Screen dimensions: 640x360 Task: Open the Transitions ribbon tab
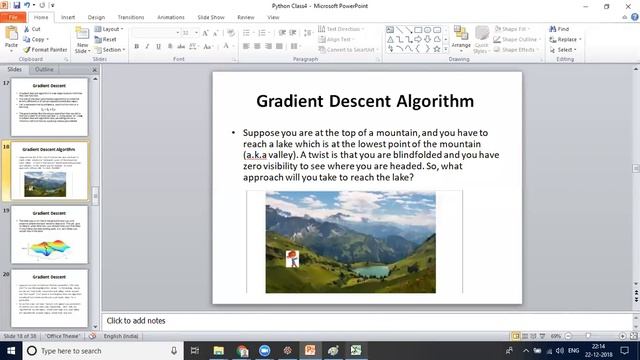[131, 17]
